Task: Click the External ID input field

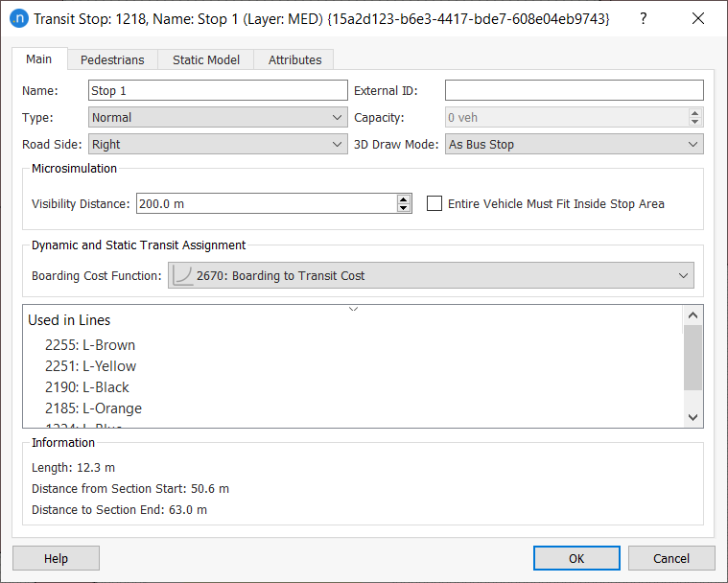Action: 575,90
